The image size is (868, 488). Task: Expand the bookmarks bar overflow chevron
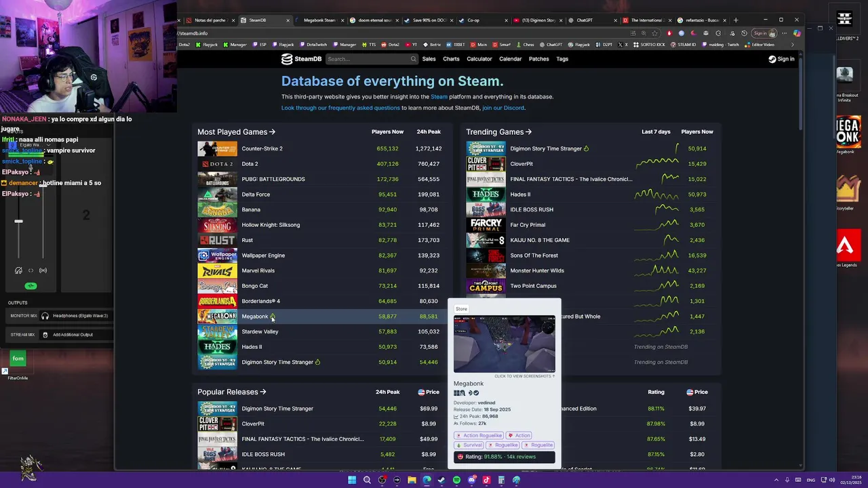[x=792, y=45]
